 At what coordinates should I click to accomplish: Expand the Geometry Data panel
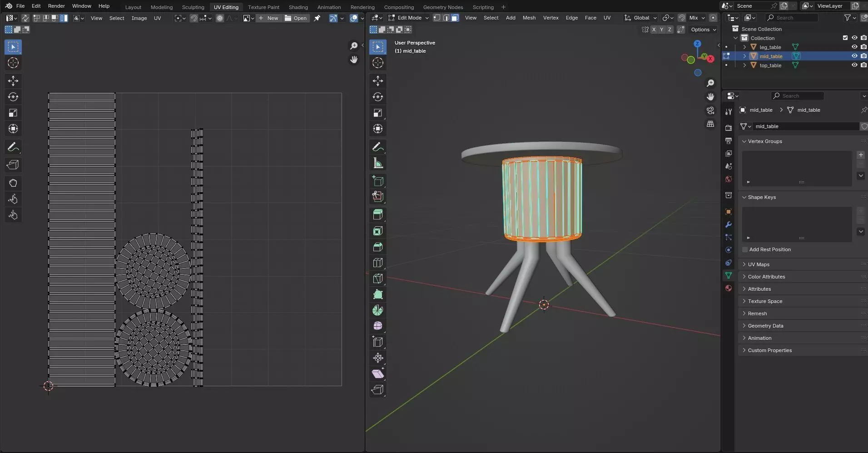tap(802, 326)
